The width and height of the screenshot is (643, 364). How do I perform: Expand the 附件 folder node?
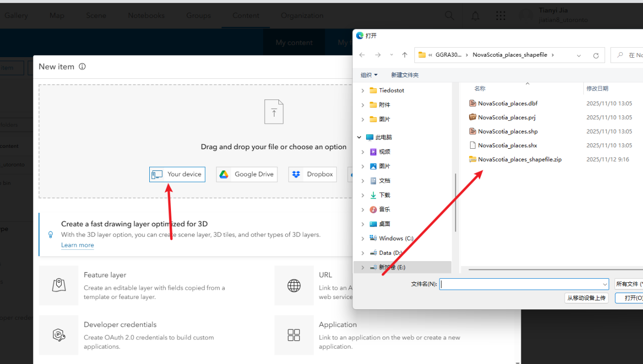[x=363, y=105]
